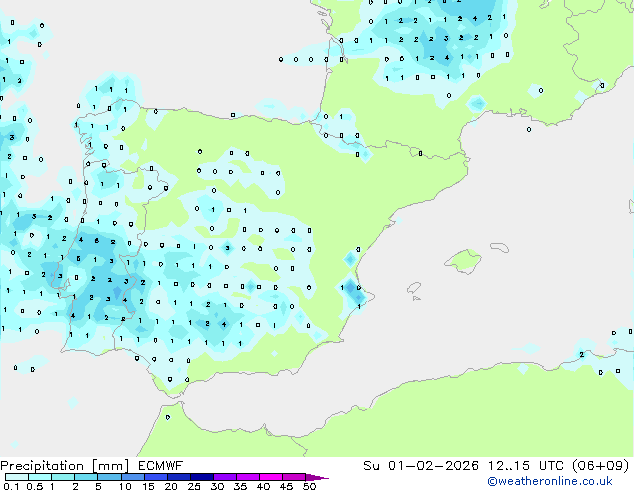Select the 10–15 mm legend color swatch
Image resolution: width=634 pixels, height=490 pixels.
(x=132, y=477)
